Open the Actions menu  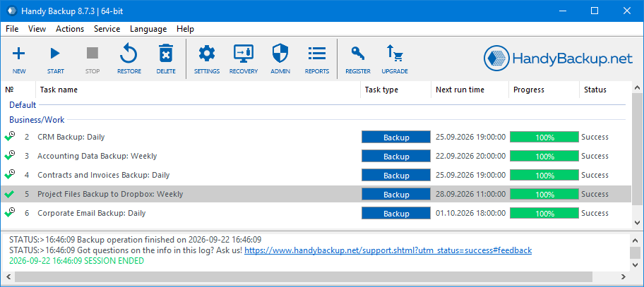point(70,29)
